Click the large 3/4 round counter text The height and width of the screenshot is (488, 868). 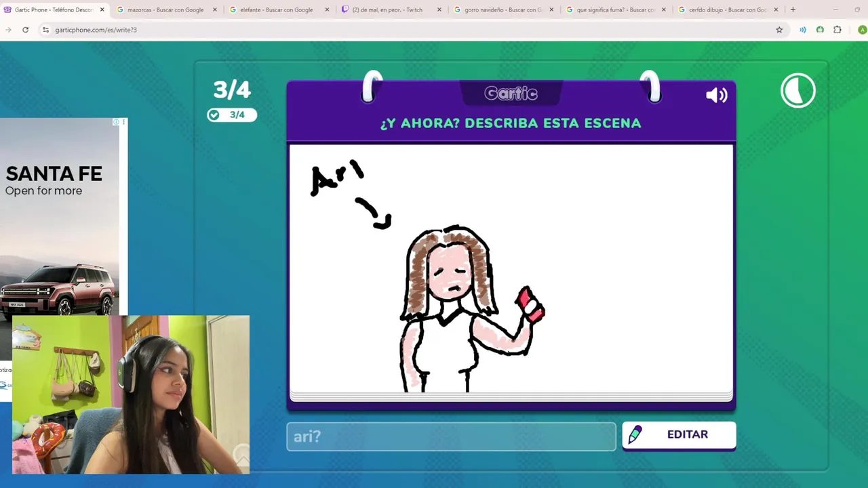coord(232,89)
